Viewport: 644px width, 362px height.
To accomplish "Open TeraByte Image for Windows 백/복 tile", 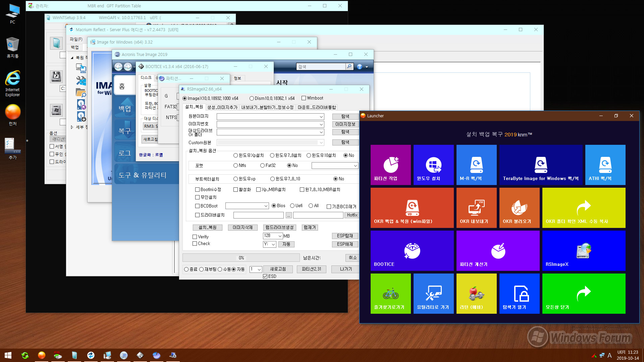I will click(541, 165).
